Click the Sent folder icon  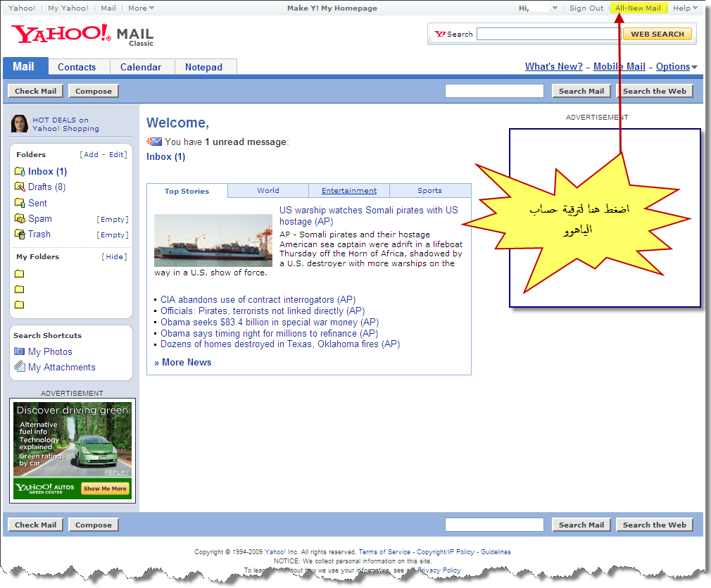click(20, 203)
